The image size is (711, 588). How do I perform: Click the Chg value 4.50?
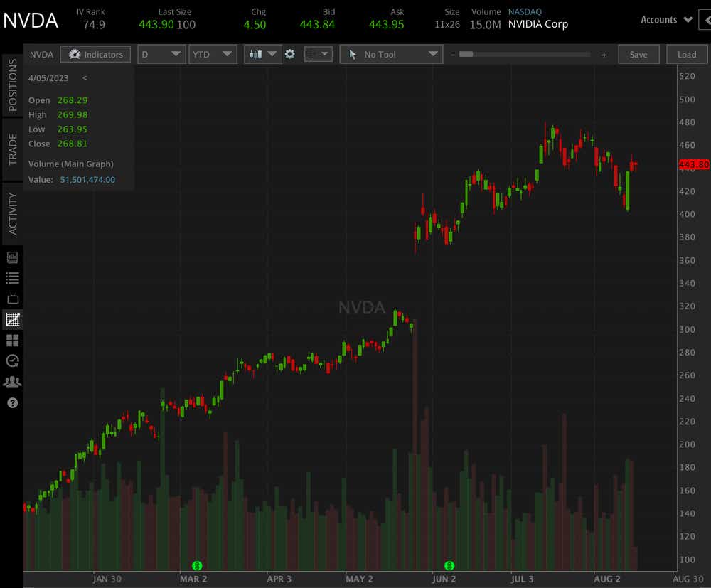coord(255,24)
